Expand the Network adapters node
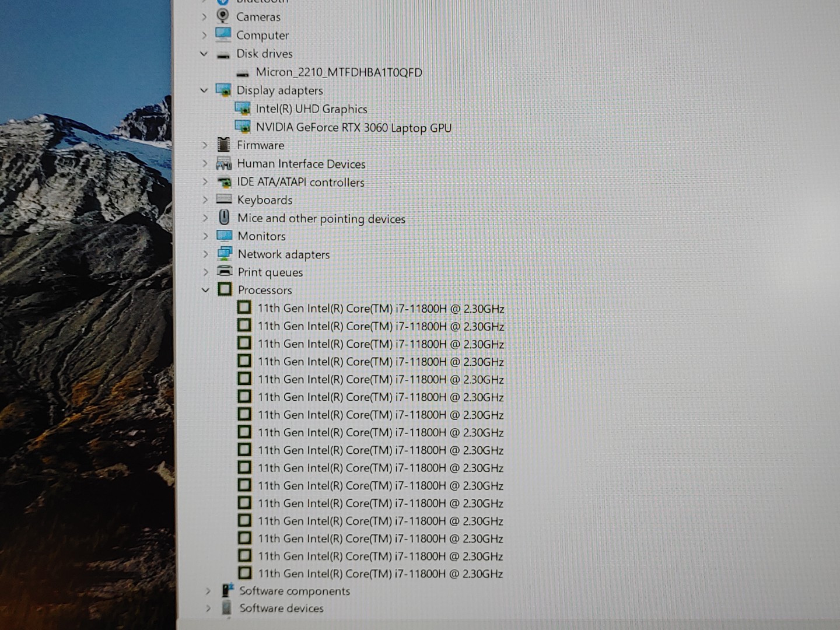The width and height of the screenshot is (840, 630). [205, 254]
